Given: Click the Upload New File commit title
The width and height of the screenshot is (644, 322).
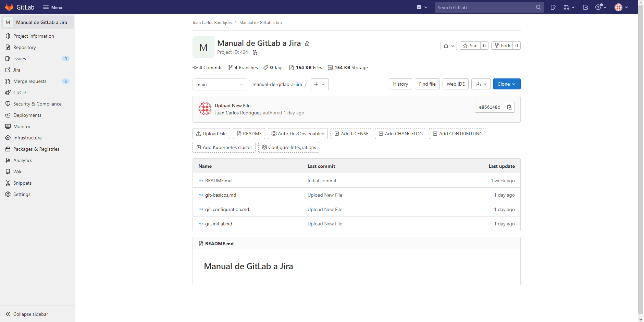Looking at the screenshot, I should click(x=233, y=106).
